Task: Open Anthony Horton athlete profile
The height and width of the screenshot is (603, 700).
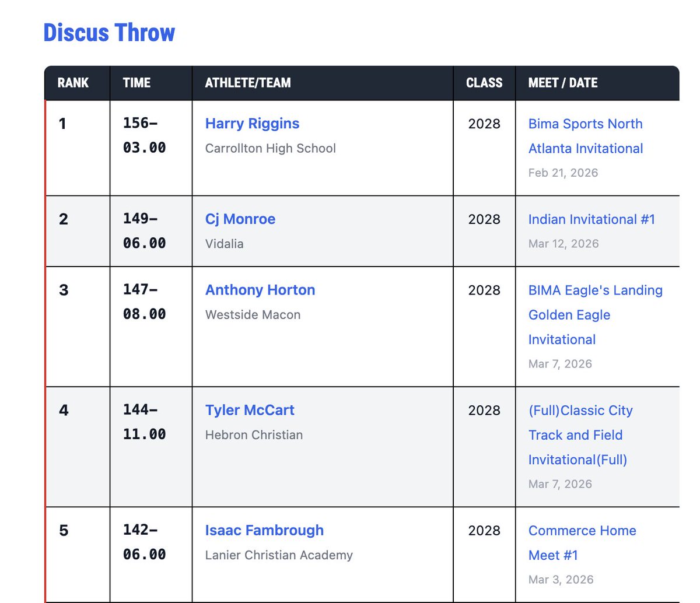Action: [x=260, y=290]
